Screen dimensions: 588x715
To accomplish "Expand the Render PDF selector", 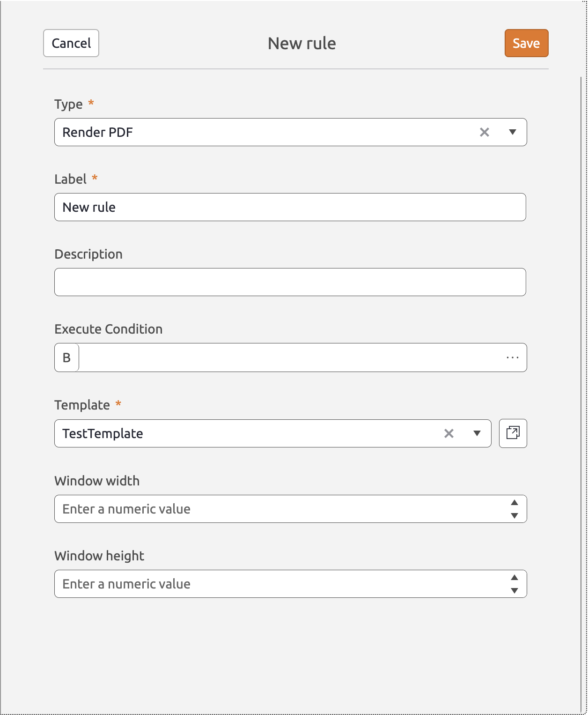I will (513, 132).
